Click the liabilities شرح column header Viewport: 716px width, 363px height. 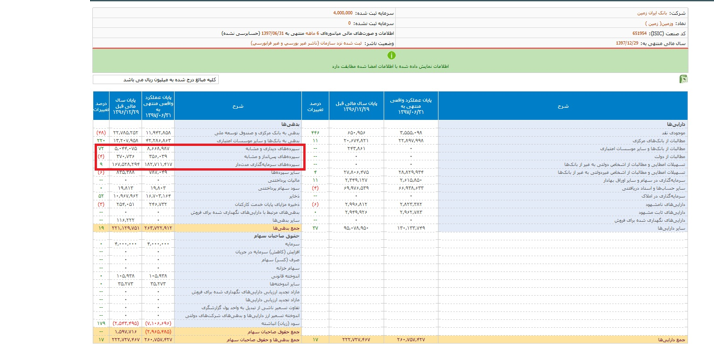[x=238, y=106]
